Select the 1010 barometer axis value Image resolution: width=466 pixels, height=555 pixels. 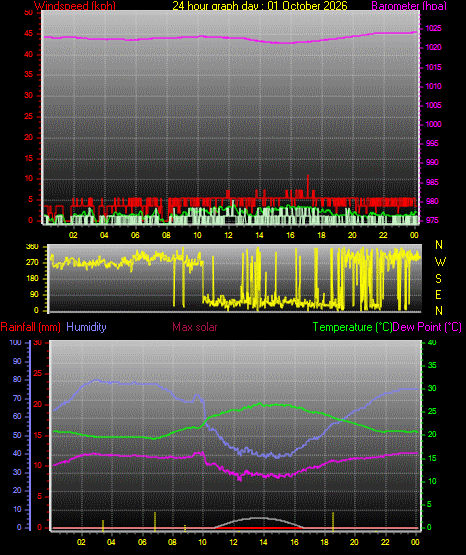coord(433,86)
